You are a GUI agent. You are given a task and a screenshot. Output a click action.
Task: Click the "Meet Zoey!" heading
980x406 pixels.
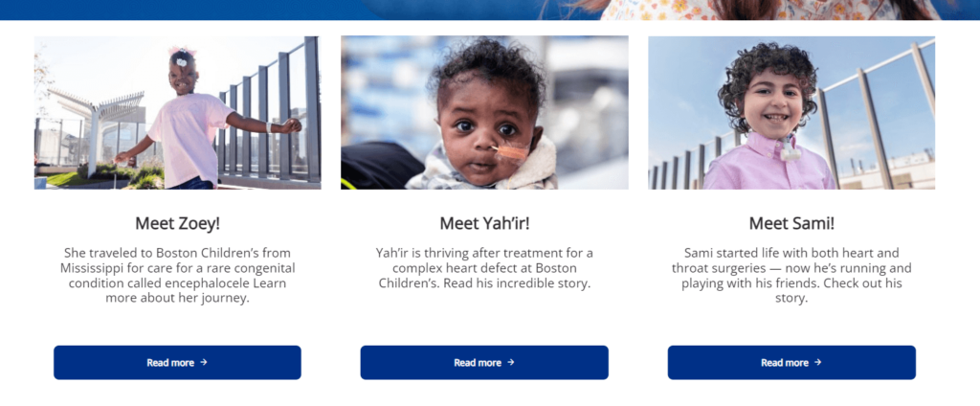178,223
